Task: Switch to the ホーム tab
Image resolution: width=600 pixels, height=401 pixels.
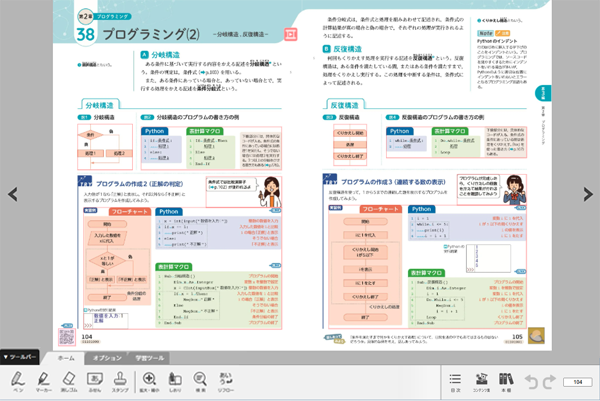Action: (x=65, y=357)
